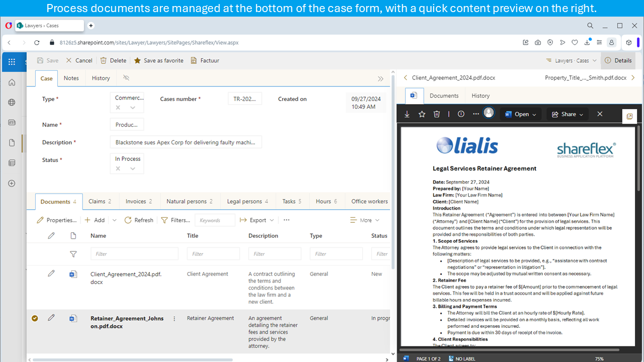Reload the browser page
Screen dimensions: 644x362
pyautogui.click(x=37, y=43)
